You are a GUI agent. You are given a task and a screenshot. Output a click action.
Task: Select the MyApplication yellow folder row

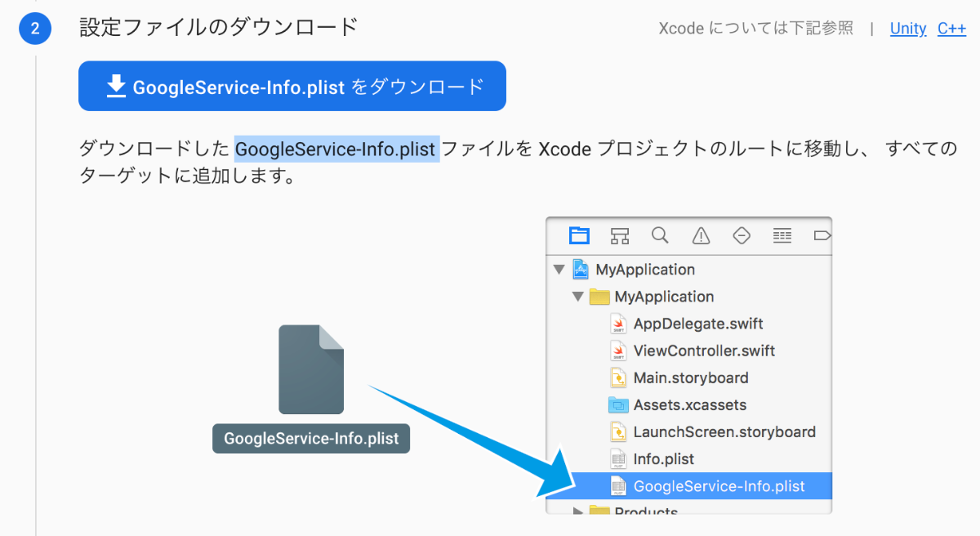coord(688,296)
